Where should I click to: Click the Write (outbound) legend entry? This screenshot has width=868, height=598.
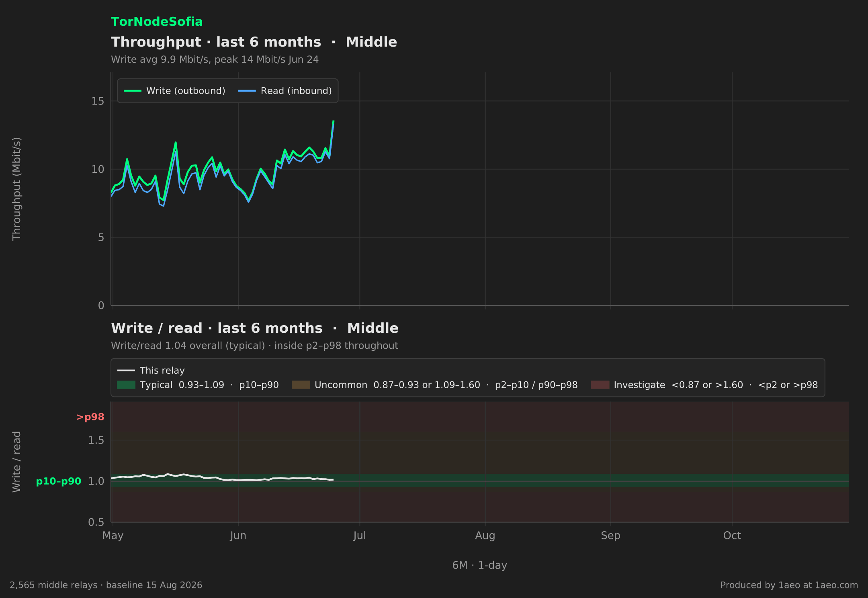coord(174,91)
